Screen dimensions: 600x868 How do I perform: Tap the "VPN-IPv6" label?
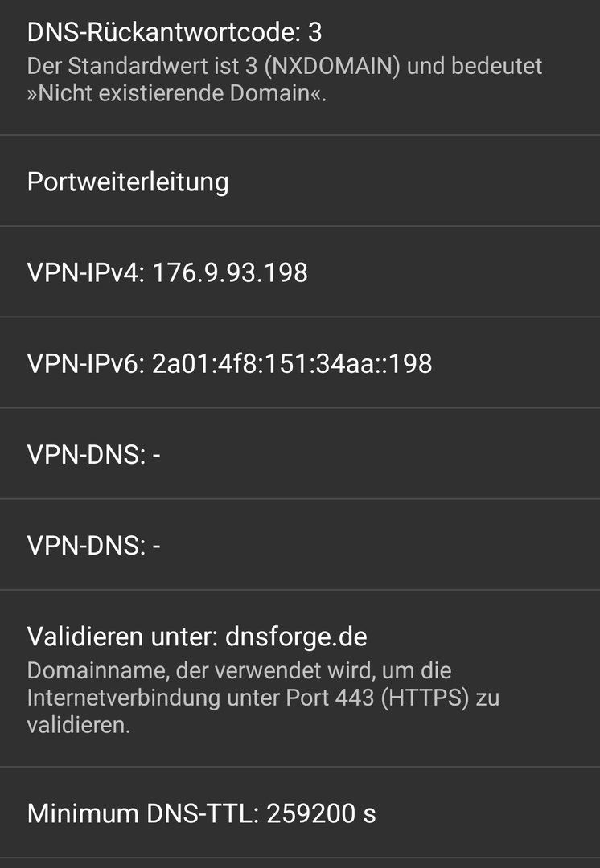click(x=85, y=364)
